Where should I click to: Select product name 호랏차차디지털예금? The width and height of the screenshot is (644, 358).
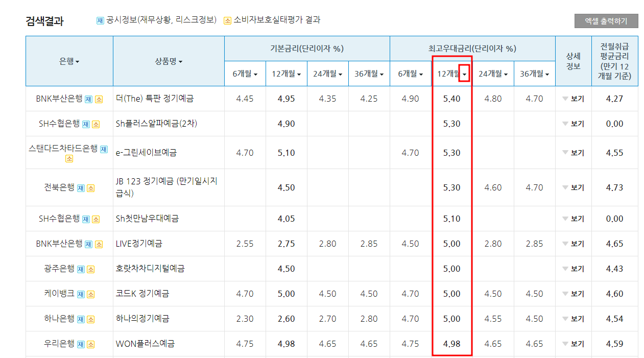point(150,269)
